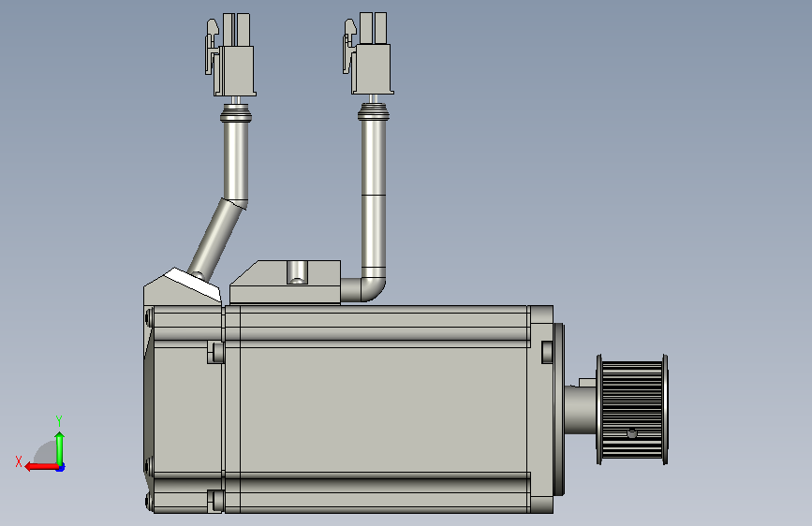Click the X label of the axis triad
812x526 pixels.
coord(19,461)
